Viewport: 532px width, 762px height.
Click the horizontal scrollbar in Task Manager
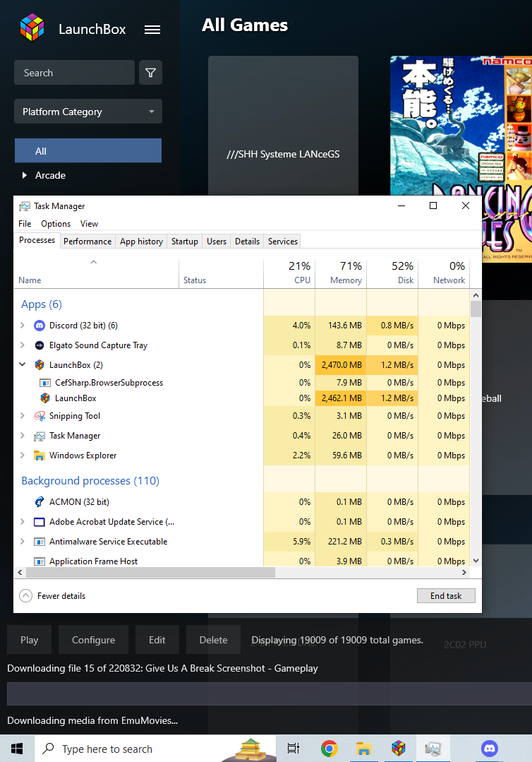pyautogui.click(x=150, y=573)
